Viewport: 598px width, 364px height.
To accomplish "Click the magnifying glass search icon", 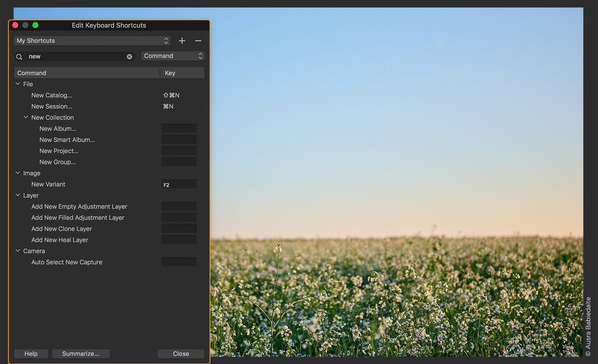I will click(19, 57).
